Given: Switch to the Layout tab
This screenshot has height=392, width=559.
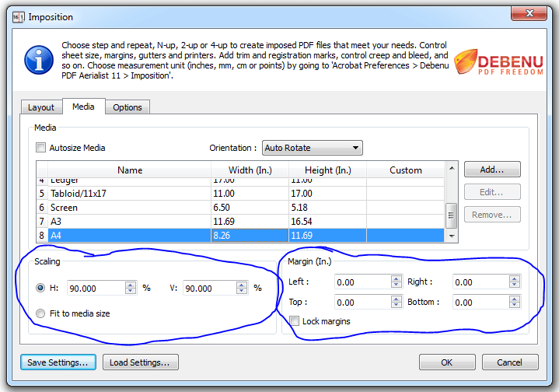Looking at the screenshot, I should (41, 107).
